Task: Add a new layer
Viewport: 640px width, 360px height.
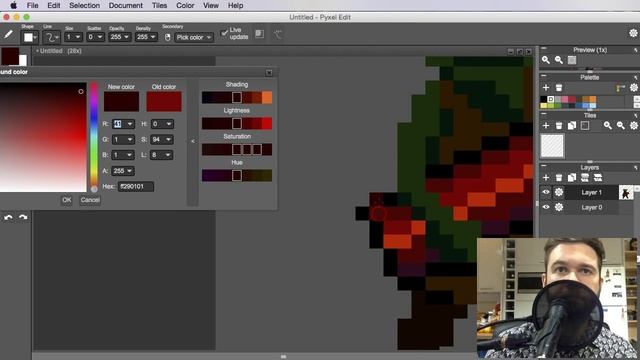Action: [546, 178]
